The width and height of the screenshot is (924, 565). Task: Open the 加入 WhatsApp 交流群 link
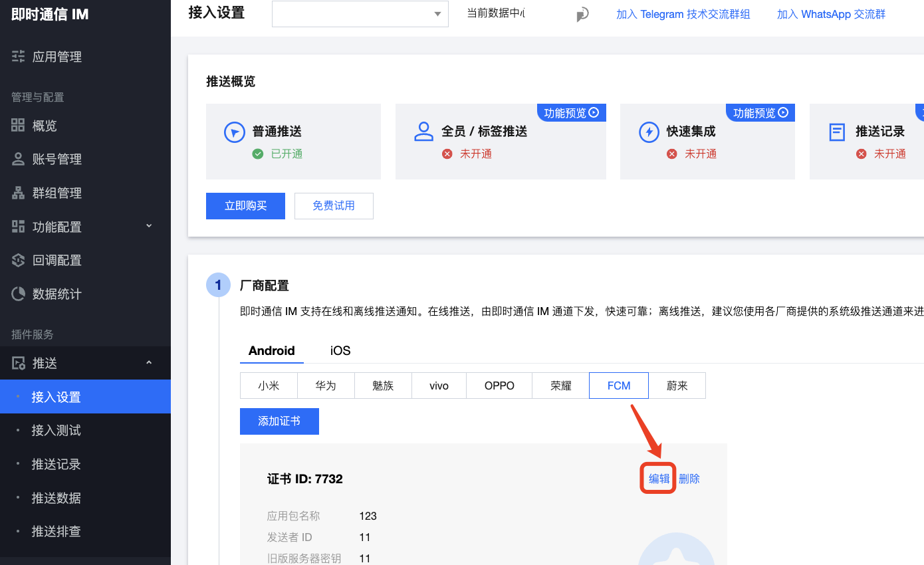click(831, 14)
